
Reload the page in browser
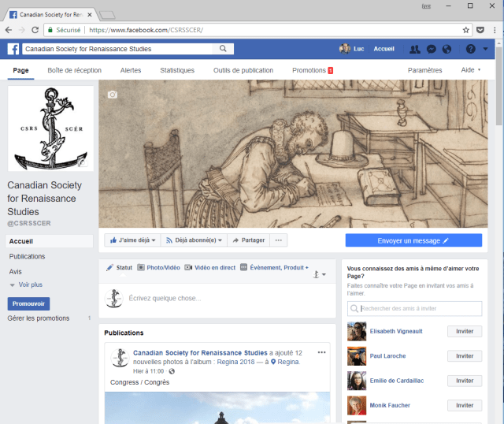35,30
